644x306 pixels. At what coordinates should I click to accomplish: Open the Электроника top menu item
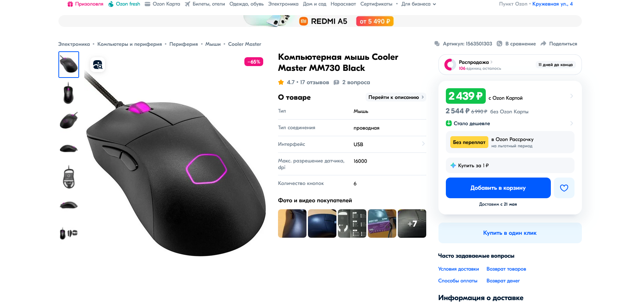pyautogui.click(x=283, y=4)
